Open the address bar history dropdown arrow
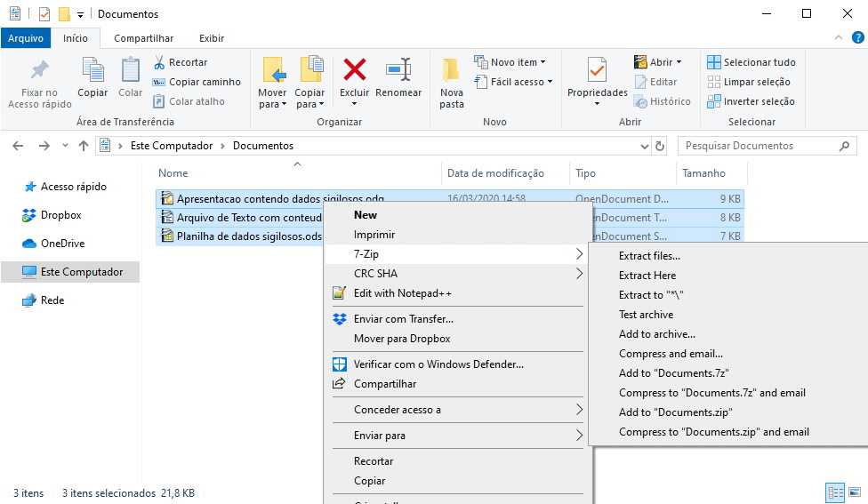 [x=645, y=146]
